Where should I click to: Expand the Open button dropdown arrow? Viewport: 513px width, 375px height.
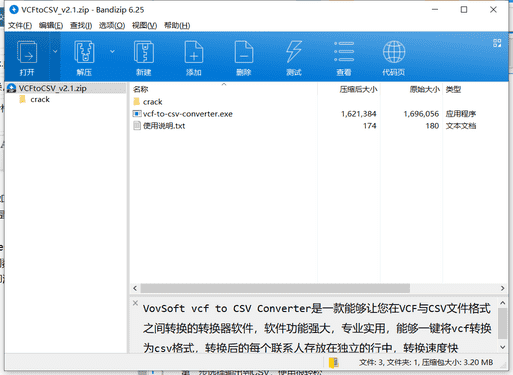click(55, 51)
